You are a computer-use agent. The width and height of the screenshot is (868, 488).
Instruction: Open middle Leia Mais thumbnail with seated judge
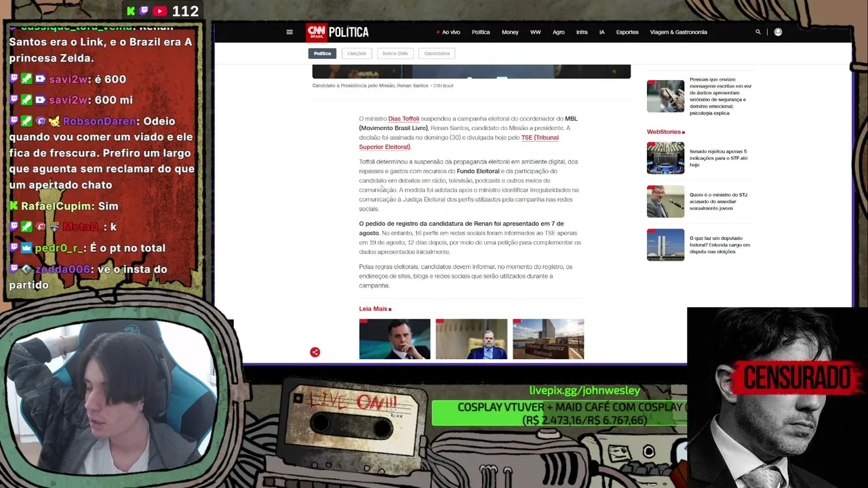tap(471, 339)
